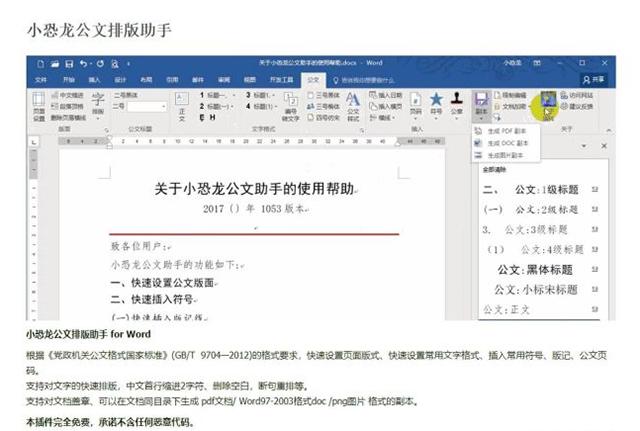Click 全部清除 clear all in styles pane
This screenshot has width=640, height=431.
[494, 169]
